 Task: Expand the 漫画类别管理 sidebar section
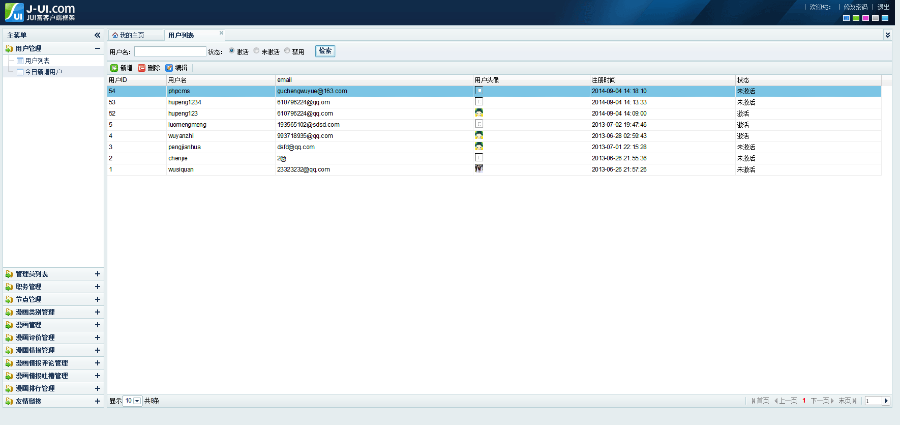[x=97, y=312]
